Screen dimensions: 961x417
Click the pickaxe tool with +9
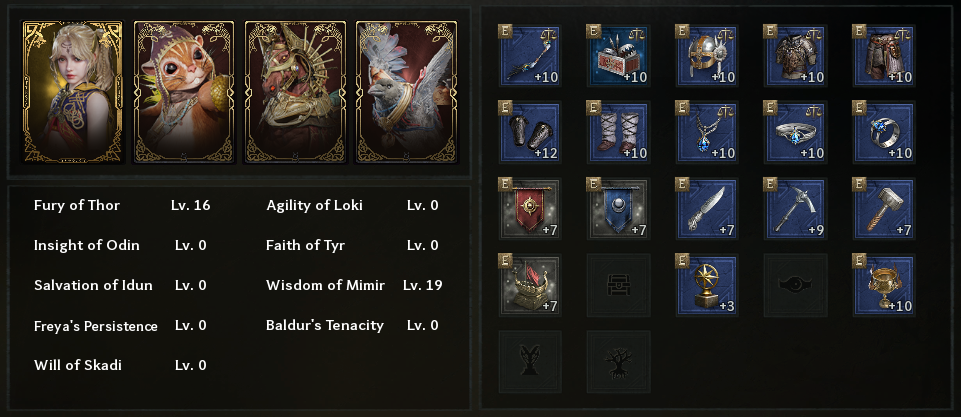pos(795,209)
